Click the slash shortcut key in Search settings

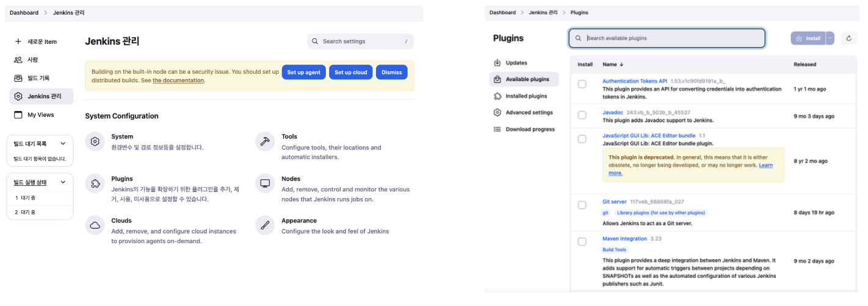point(405,41)
